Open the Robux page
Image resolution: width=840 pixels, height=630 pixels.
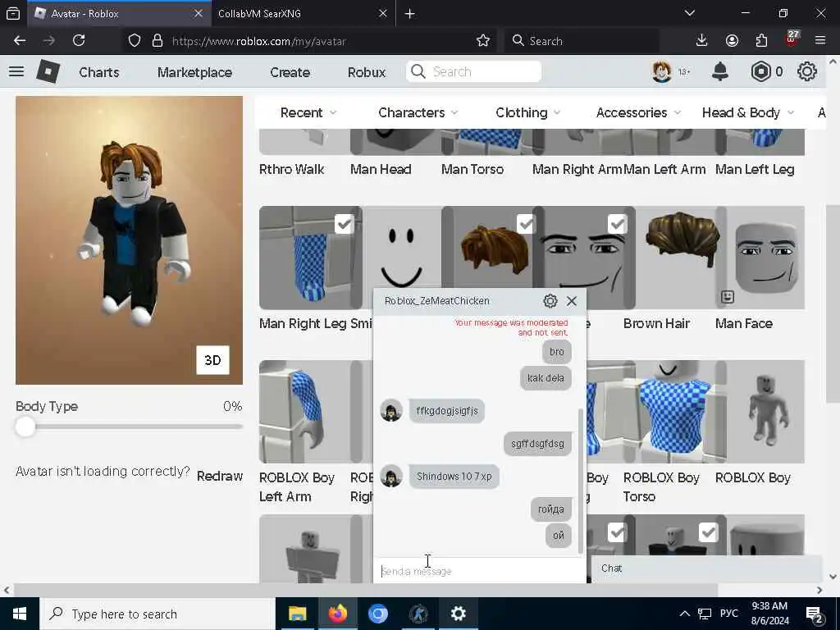[367, 72]
